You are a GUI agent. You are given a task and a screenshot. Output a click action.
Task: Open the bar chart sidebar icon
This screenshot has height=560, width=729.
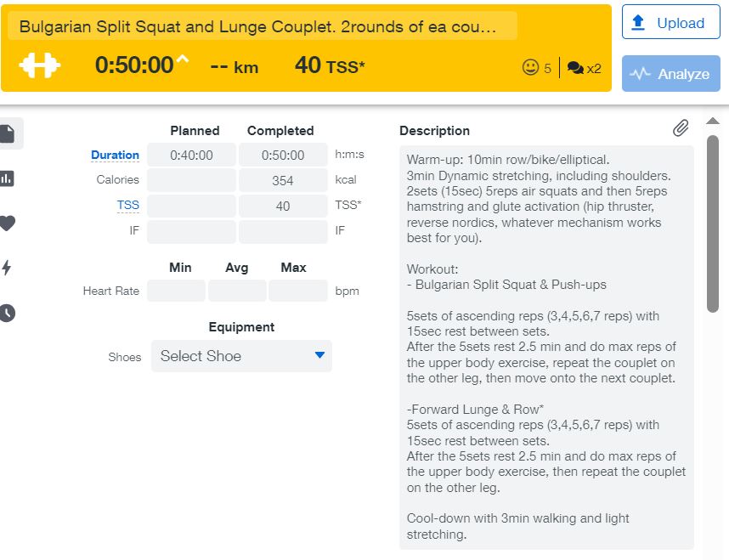pyautogui.click(x=8, y=178)
